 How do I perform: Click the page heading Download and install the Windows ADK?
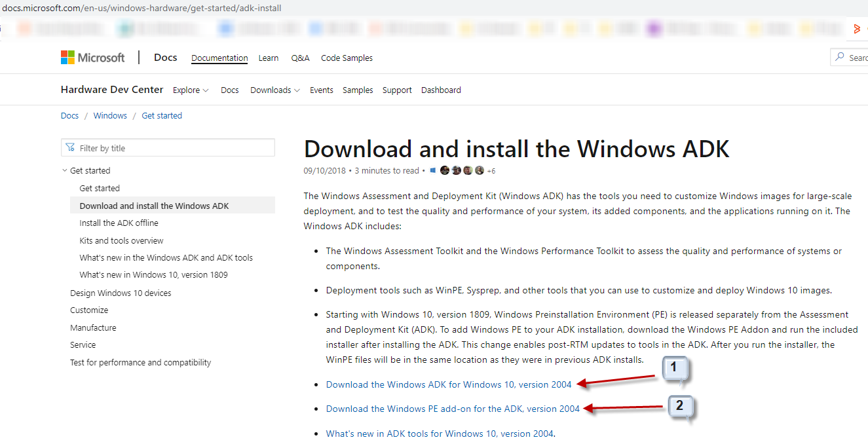pyautogui.click(x=516, y=149)
